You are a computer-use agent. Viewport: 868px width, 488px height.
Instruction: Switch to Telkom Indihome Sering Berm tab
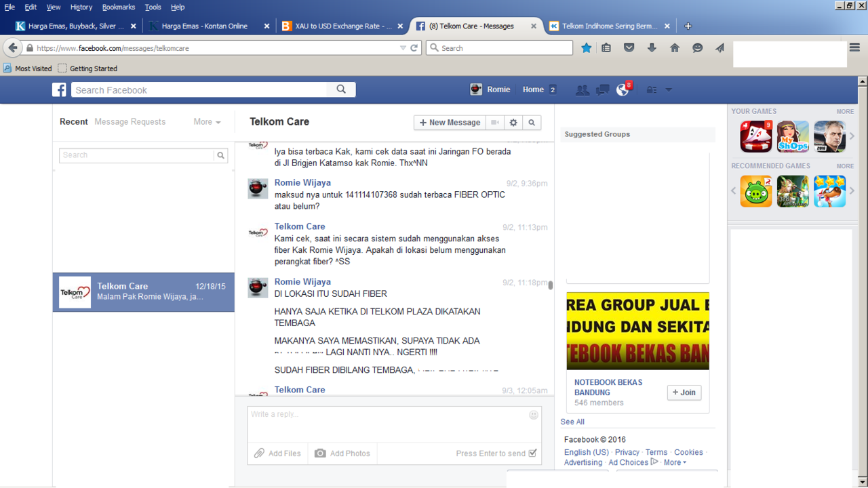point(609,26)
